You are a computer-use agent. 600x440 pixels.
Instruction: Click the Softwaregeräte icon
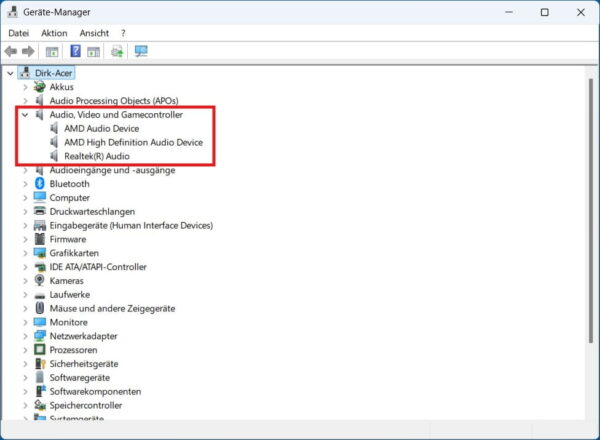pos(39,377)
